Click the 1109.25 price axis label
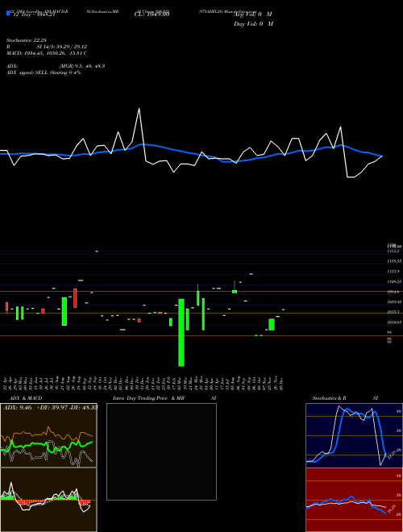403x532 pixels. pos(394,281)
